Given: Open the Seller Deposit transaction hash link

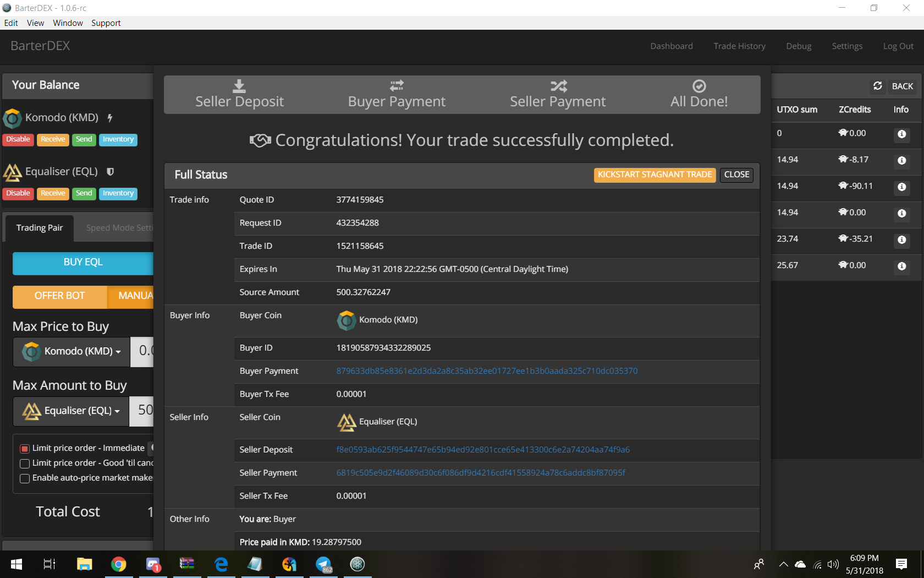Looking at the screenshot, I should coord(483,450).
